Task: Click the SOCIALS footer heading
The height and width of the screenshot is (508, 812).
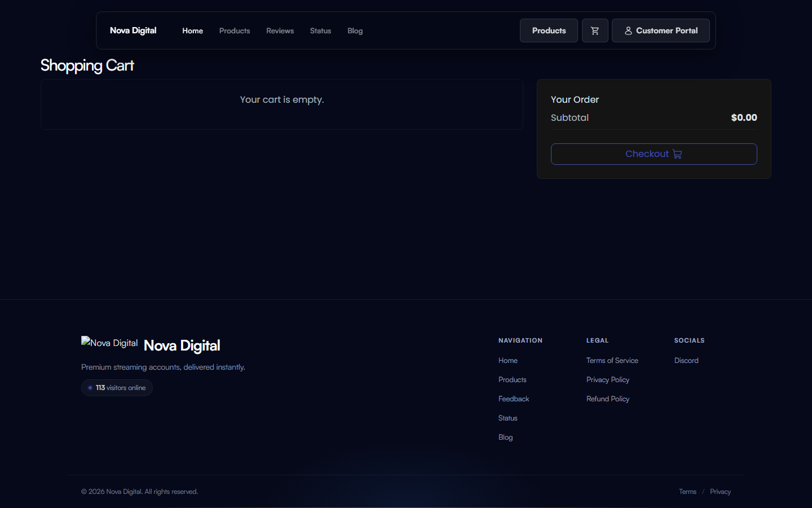Action: tap(689, 340)
